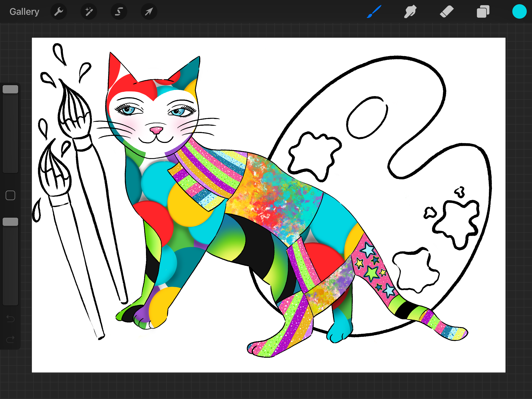Select the Paint brush tool
The width and height of the screenshot is (532, 399).
(x=374, y=12)
